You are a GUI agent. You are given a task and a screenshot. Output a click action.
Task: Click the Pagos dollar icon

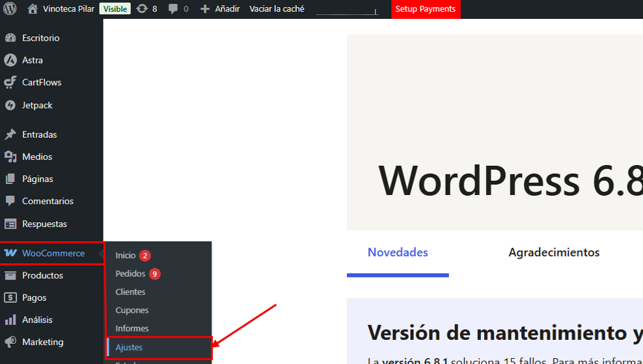[10, 298]
